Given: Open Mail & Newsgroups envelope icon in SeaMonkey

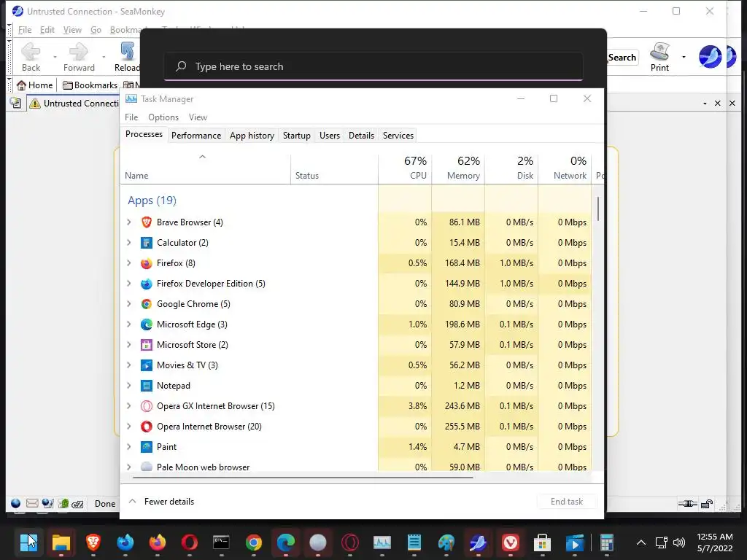Looking at the screenshot, I should pyautogui.click(x=32, y=503).
